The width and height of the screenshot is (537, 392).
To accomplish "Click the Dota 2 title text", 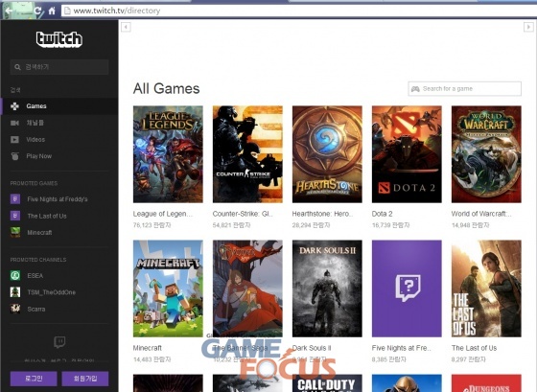I will [x=383, y=214].
